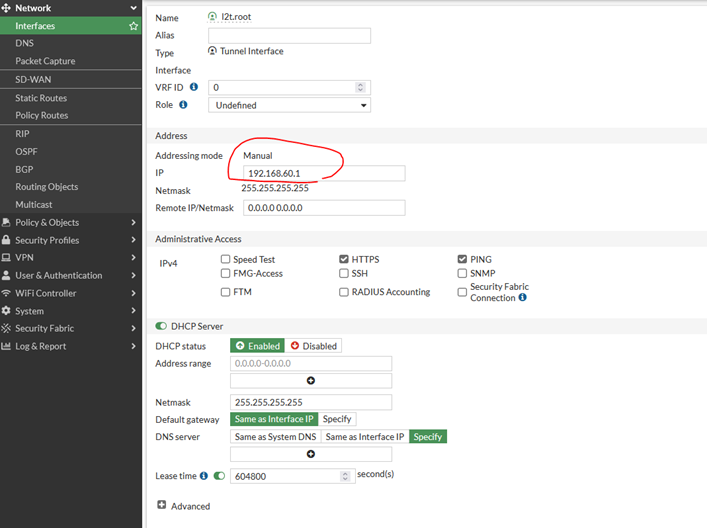The image size is (707, 528).
Task: Click the Network move icon in sidebar
Action: [6, 8]
